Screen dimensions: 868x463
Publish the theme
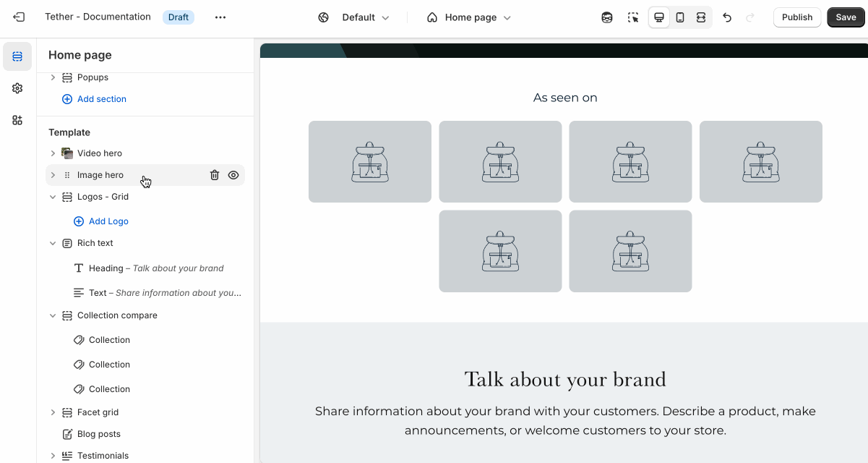(797, 17)
